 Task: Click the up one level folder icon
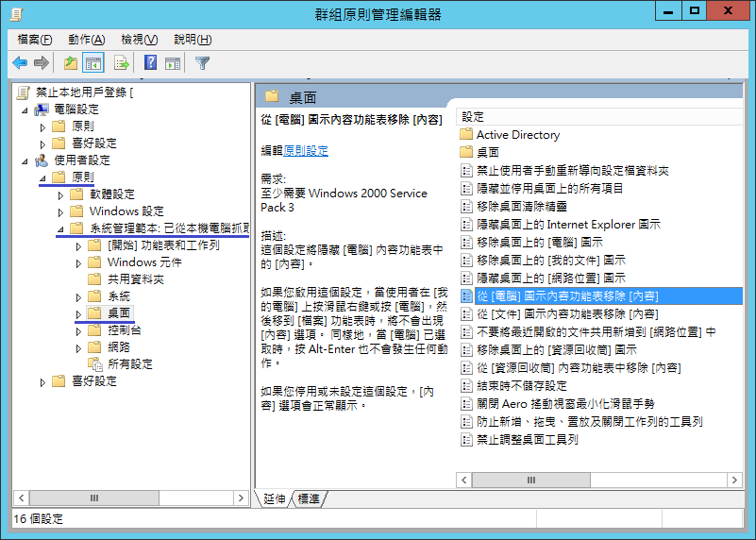71,62
